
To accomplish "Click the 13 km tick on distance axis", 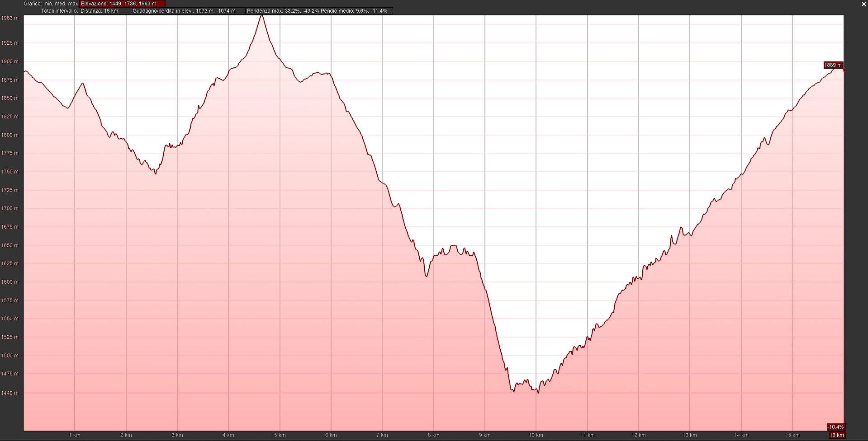I will point(690,435).
